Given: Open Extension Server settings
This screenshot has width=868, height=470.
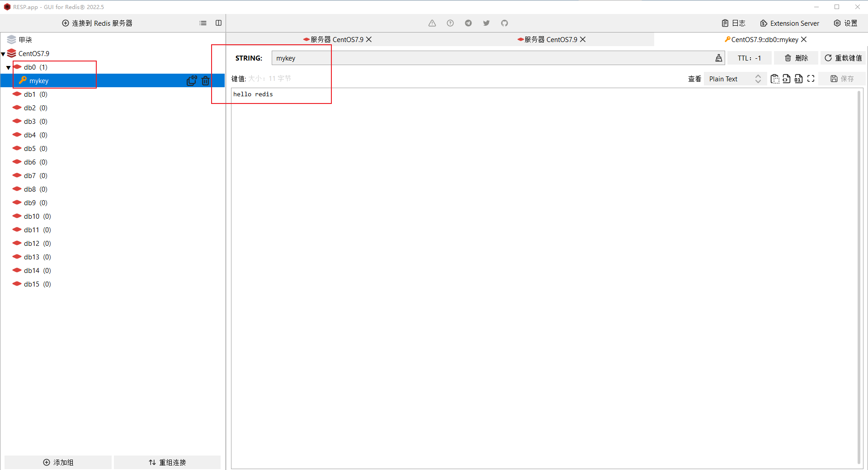Looking at the screenshot, I should (789, 23).
